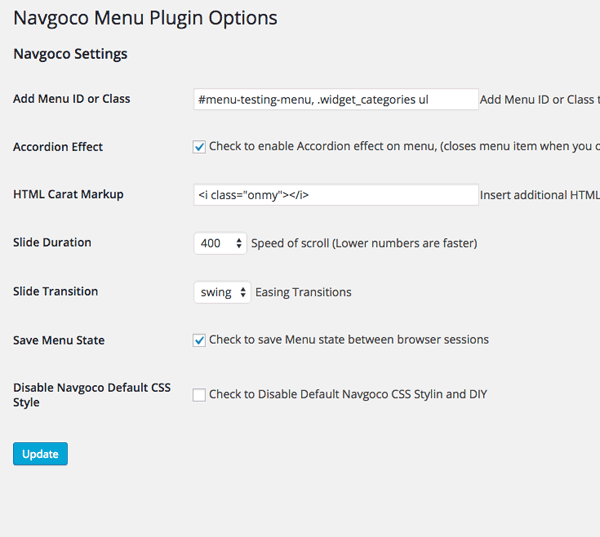Click the "Disable Navgoco Default CSS Style" label
600x537 pixels.
point(92,394)
